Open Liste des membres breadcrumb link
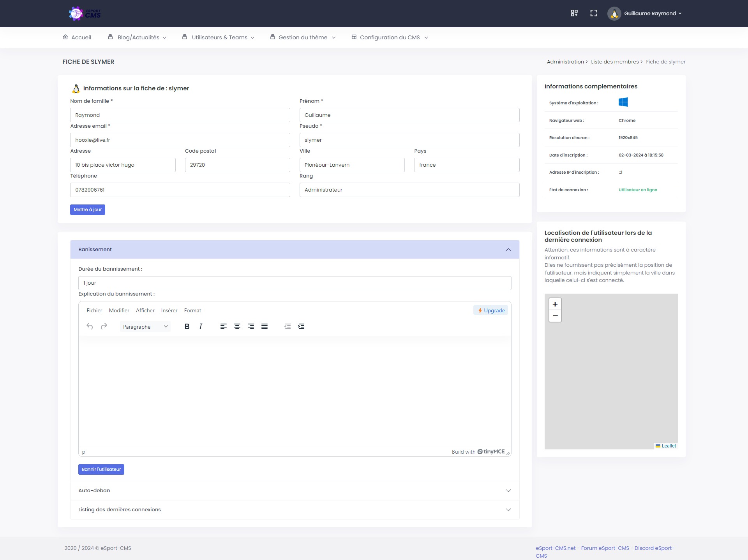The width and height of the screenshot is (748, 560). pyautogui.click(x=615, y=62)
